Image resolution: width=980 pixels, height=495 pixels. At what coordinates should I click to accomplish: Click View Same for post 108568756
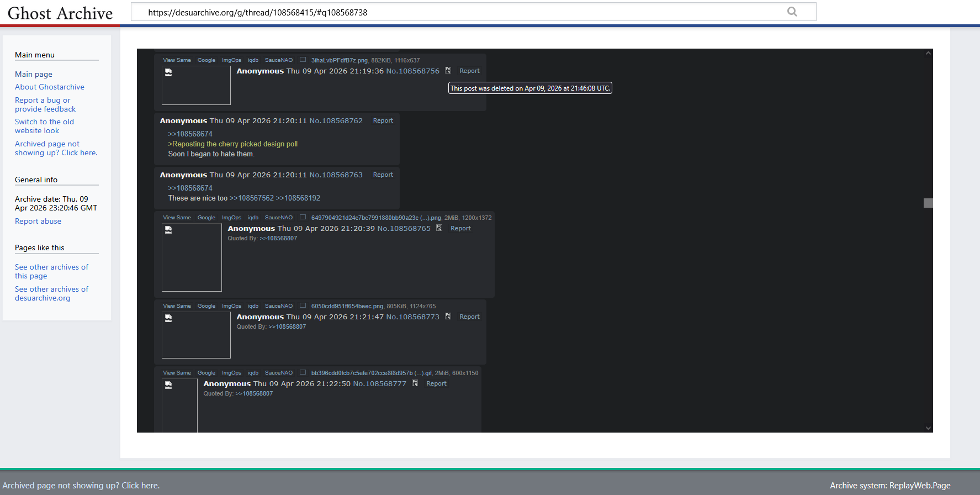click(x=177, y=60)
